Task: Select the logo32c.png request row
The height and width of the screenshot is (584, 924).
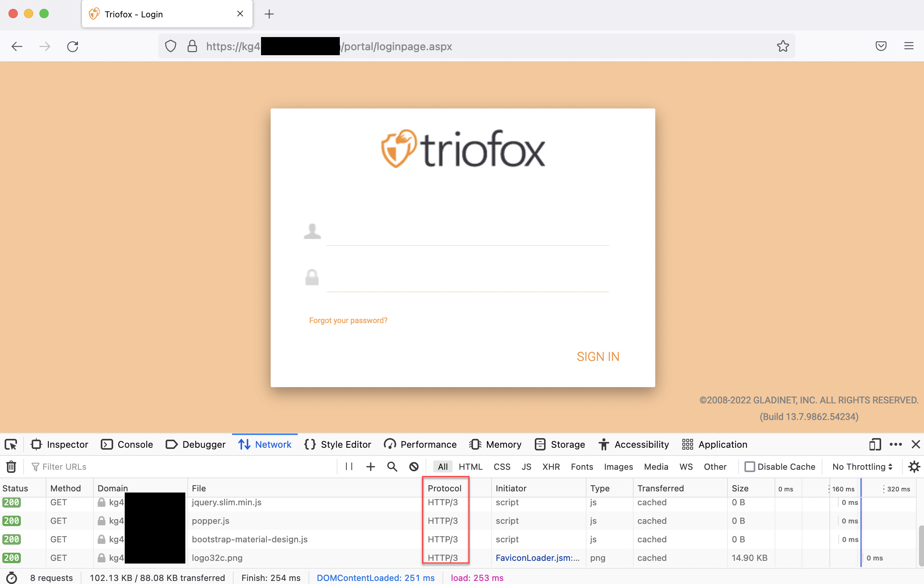Action: point(458,558)
